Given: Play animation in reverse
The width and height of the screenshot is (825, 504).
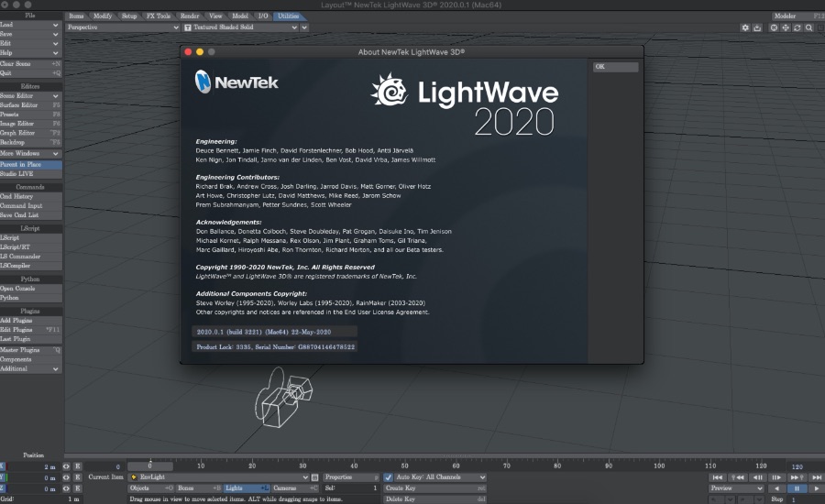Looking at the screenshot, I should point(776,488).
